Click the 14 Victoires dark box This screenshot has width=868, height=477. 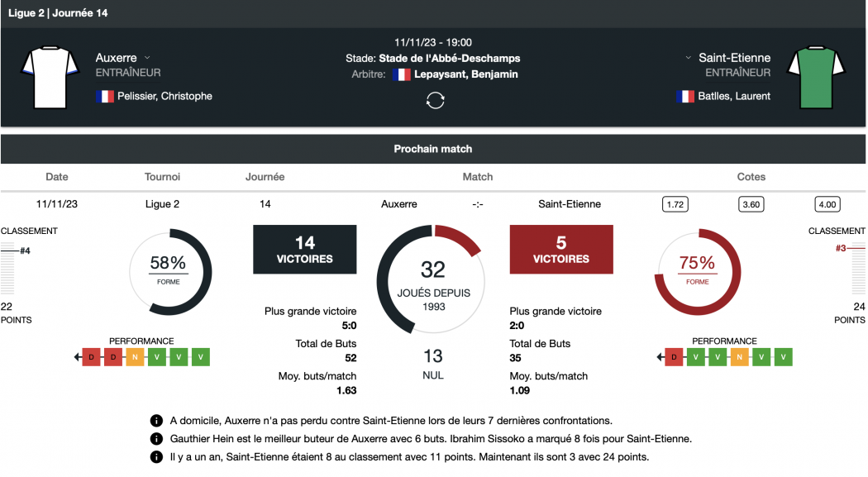coord(305,250)
